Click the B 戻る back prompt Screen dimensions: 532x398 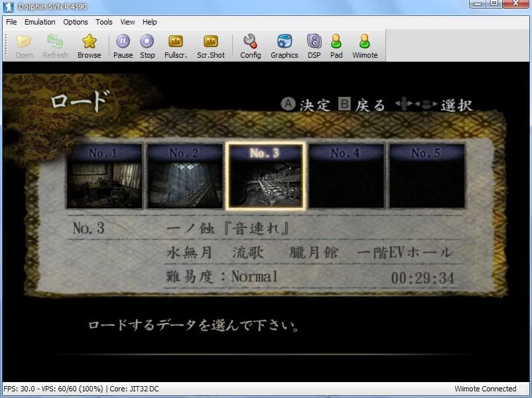coord(362,105)
